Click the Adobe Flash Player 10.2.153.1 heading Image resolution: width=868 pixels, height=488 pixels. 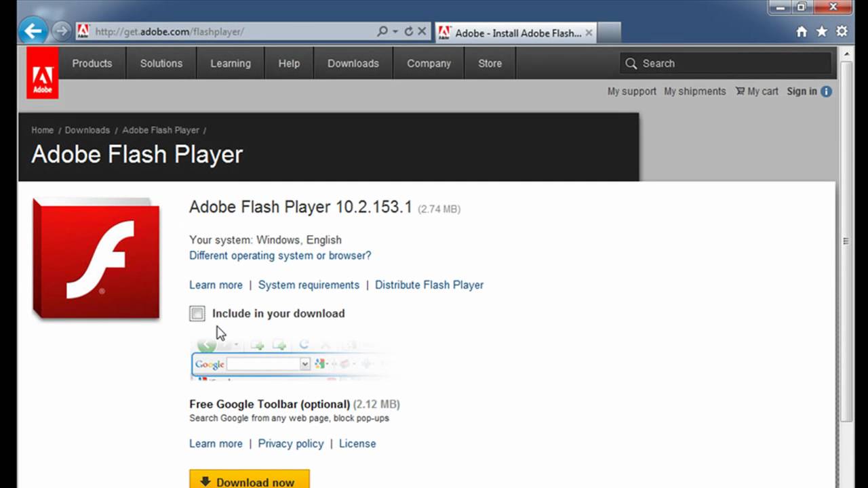(x=300, y=207)
